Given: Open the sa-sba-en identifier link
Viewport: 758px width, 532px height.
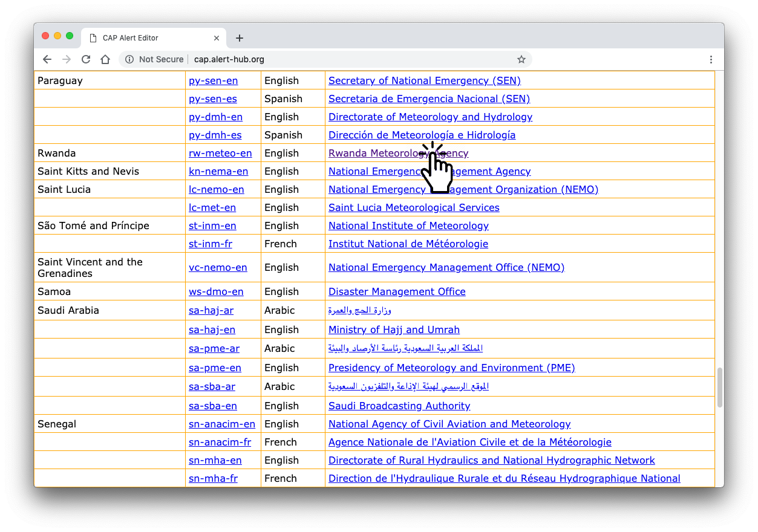Looking at the screenshot, I should pos(213,406).
